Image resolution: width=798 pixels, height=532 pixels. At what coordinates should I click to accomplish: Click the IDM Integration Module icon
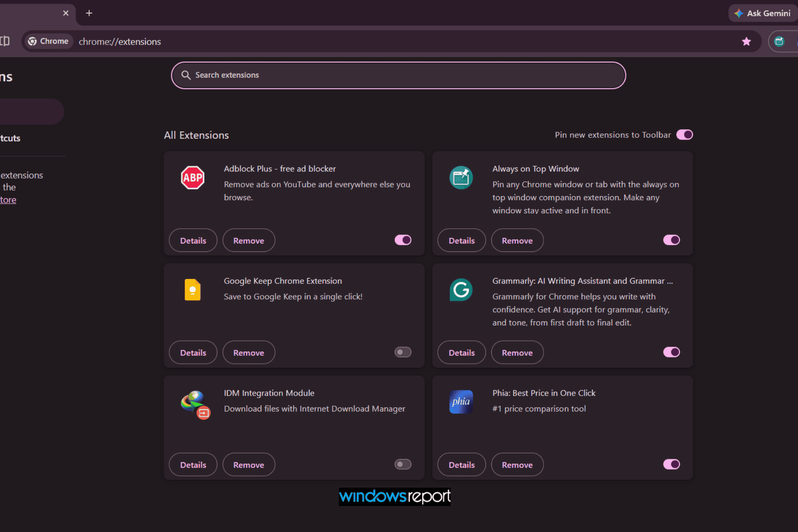[195, 405]
